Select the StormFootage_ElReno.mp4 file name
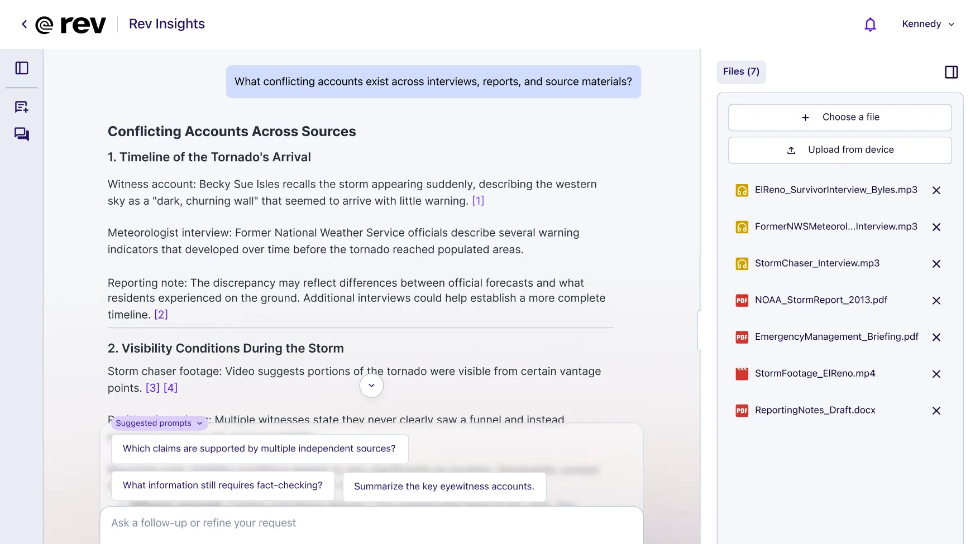Screen dimensions: 980x544 click(x=815, y=374)
